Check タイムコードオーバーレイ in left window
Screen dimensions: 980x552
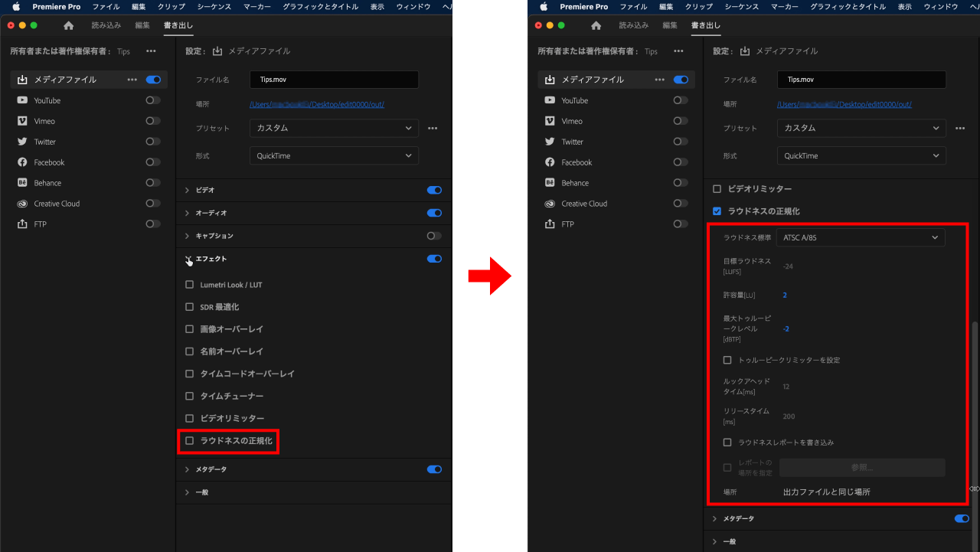point(190,374)
